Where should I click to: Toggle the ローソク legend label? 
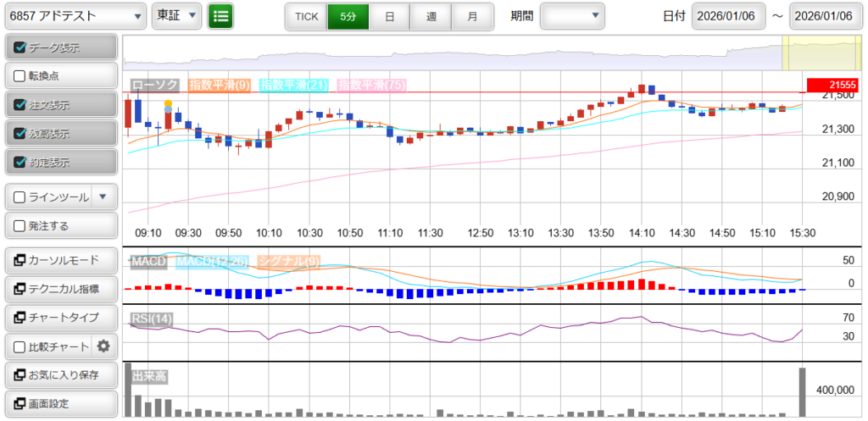coord(155,85)
